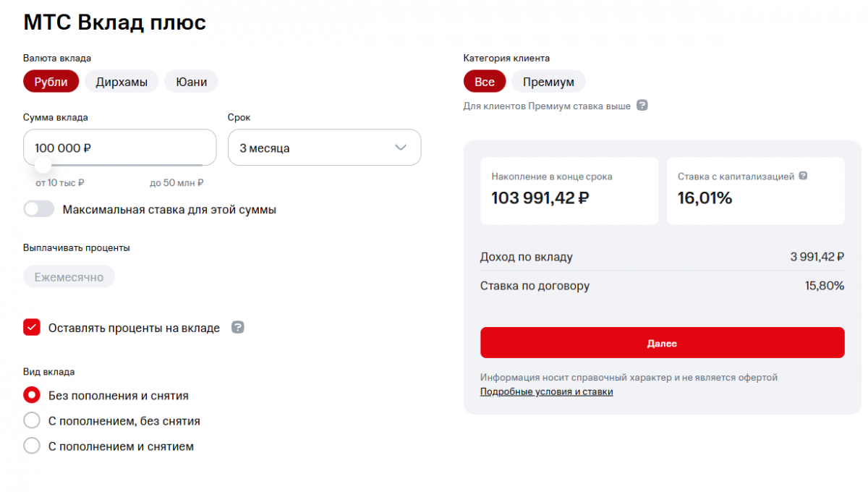Open Подробные условия и ставки link
The height and width of the screenshot is (492, 868).
click(x=546, y=391)
